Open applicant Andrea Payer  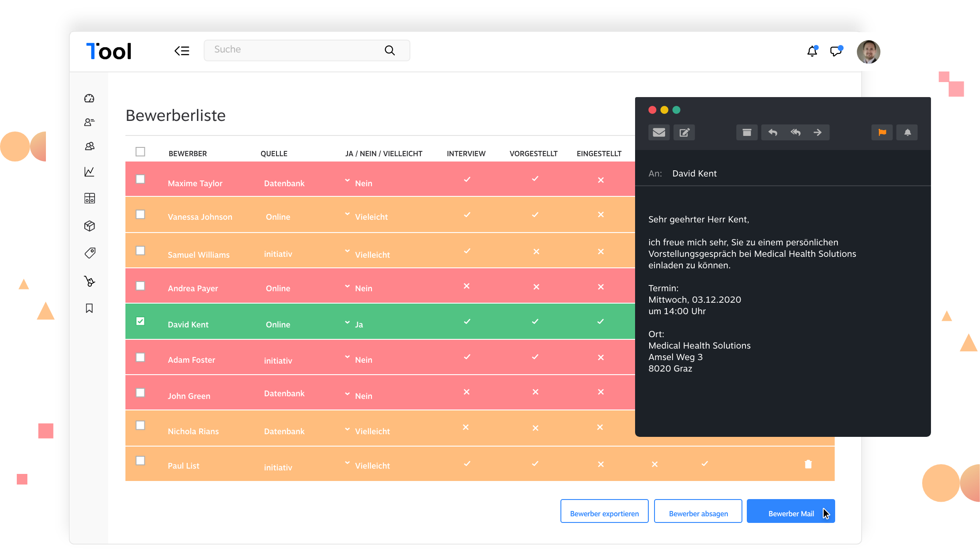(193, 288)
